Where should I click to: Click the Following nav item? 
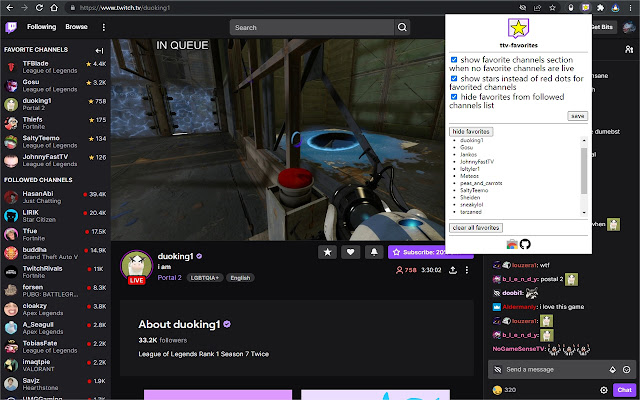pyautogui.click(x=41, y=27)
